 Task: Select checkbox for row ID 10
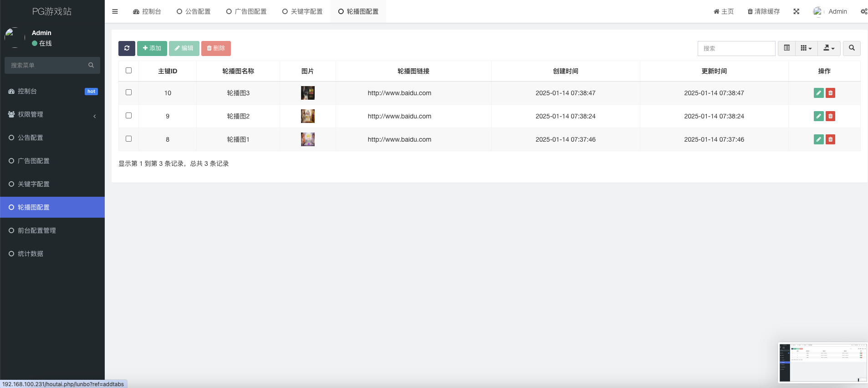(128, 92)
